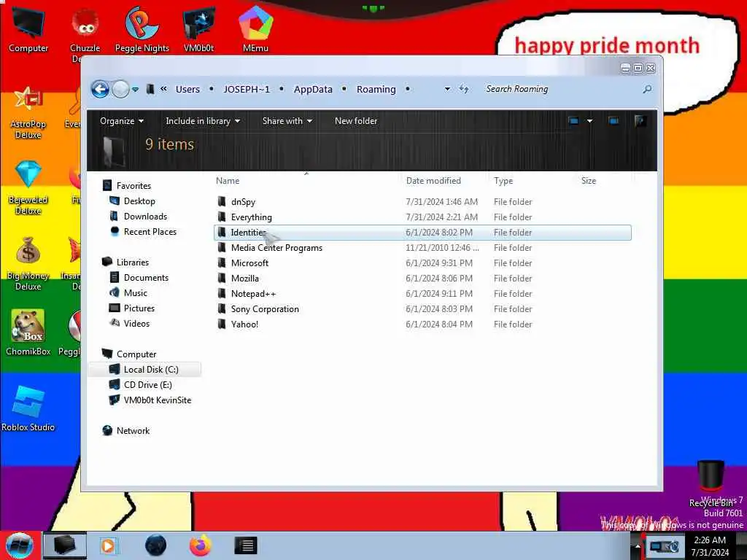Open Bejeweled Deluxe desktop icon

(28, 188)
